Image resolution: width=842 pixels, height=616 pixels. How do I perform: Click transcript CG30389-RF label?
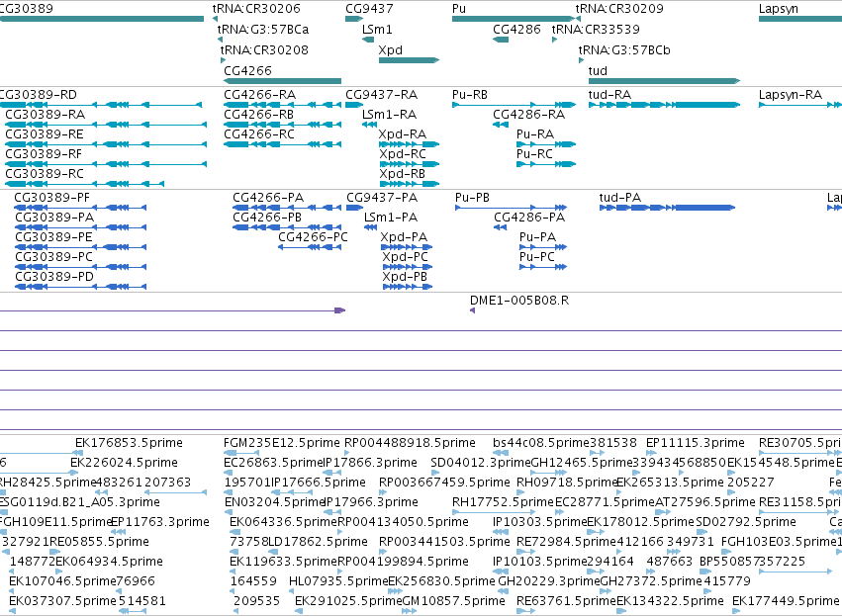coord(44,154)
